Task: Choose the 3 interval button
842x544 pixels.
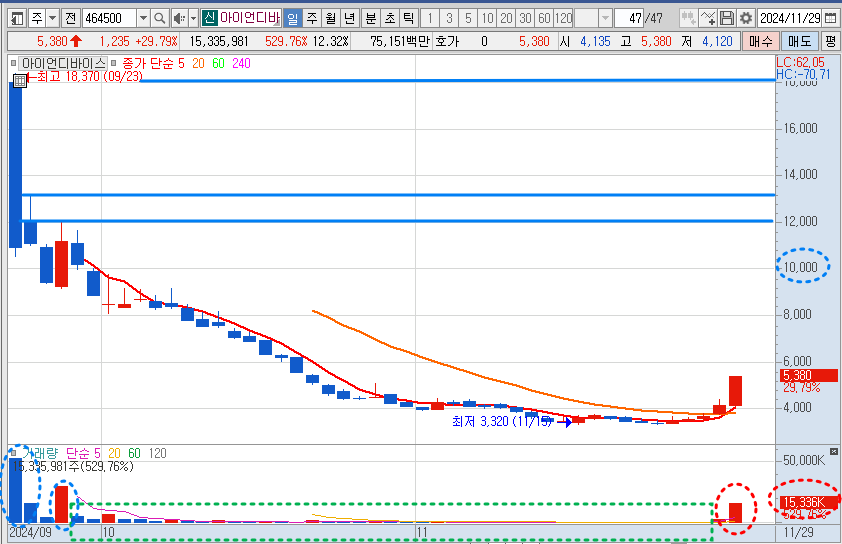Action: [x=449, y=19]
